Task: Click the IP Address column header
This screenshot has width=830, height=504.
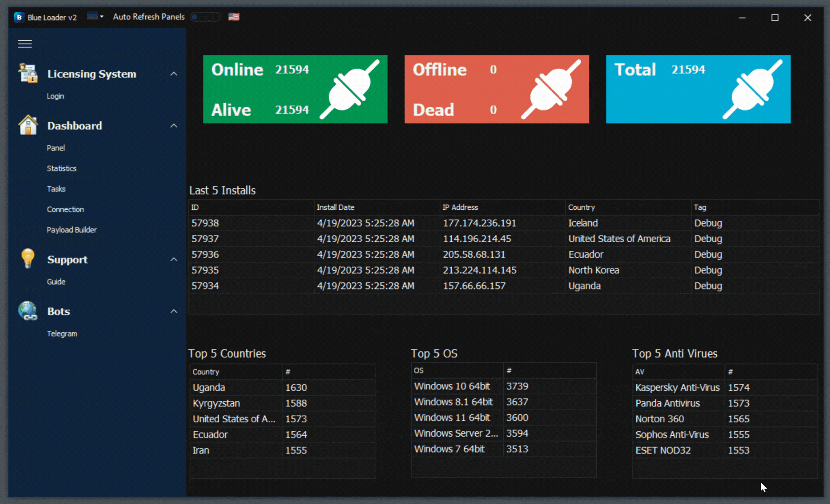Action: pyautogui.click(x=503, y=207)
